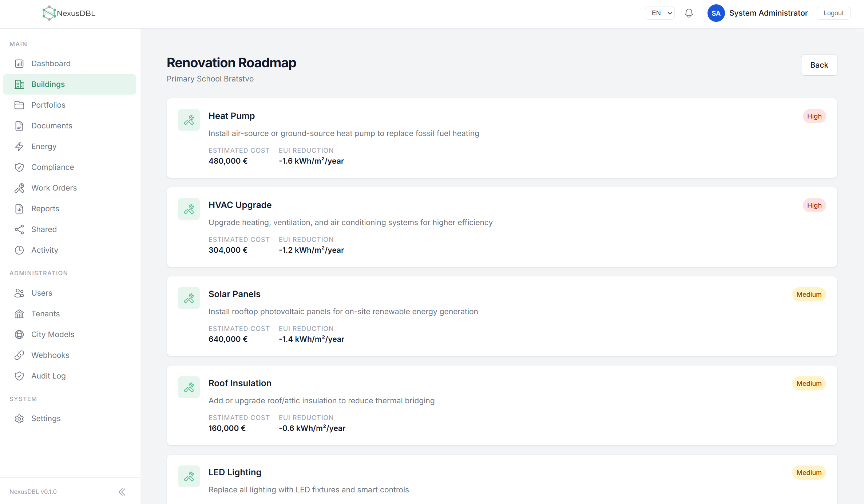Click the Medium badge on Solar Panels
864x504 pixels.
[x=809, y=295]
